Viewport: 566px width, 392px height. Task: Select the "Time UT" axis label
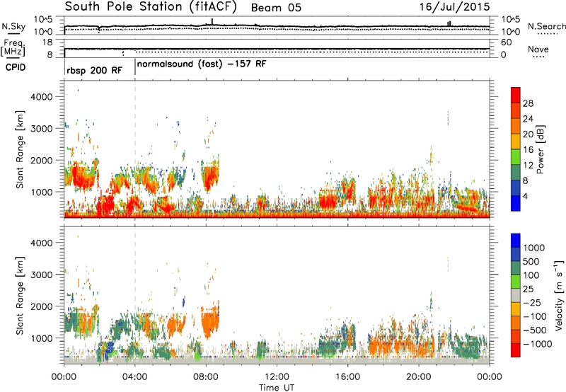pyautogui.click(x=277, y=388)
